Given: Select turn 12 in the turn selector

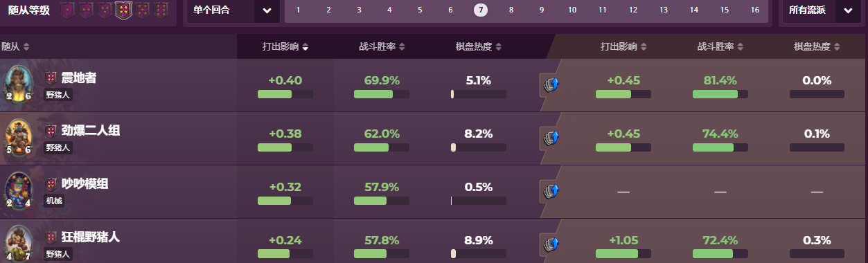Looking at the screenshot, I should 633,10.
